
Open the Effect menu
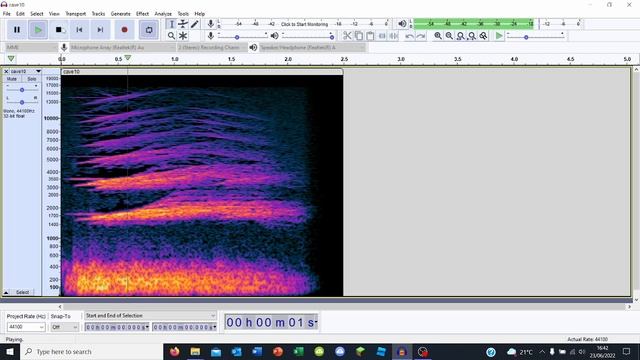coord(142,13)
